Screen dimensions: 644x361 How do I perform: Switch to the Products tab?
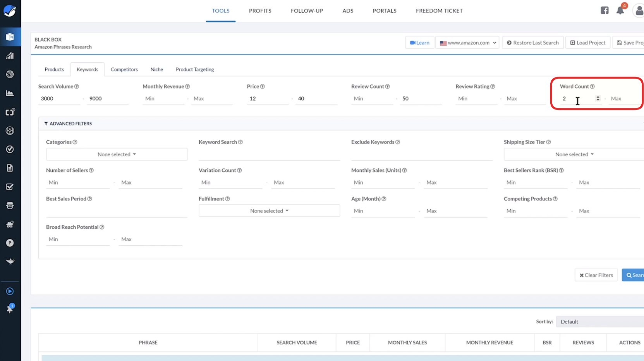click(54, 70)
